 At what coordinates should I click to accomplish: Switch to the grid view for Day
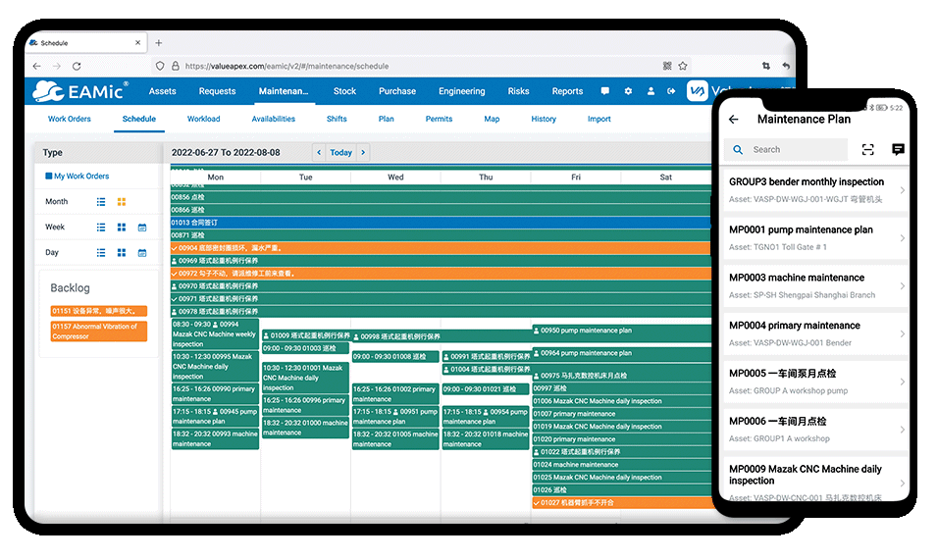(122, 253)
